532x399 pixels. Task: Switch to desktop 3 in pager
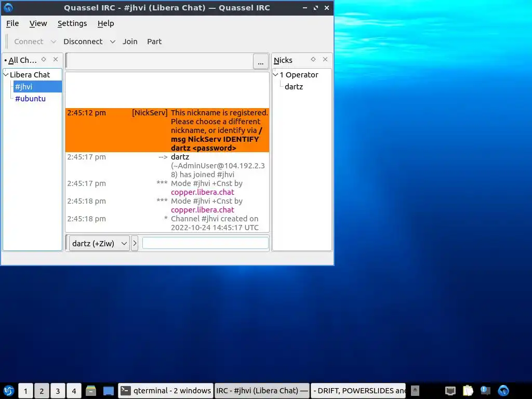[x=58, y=391]
